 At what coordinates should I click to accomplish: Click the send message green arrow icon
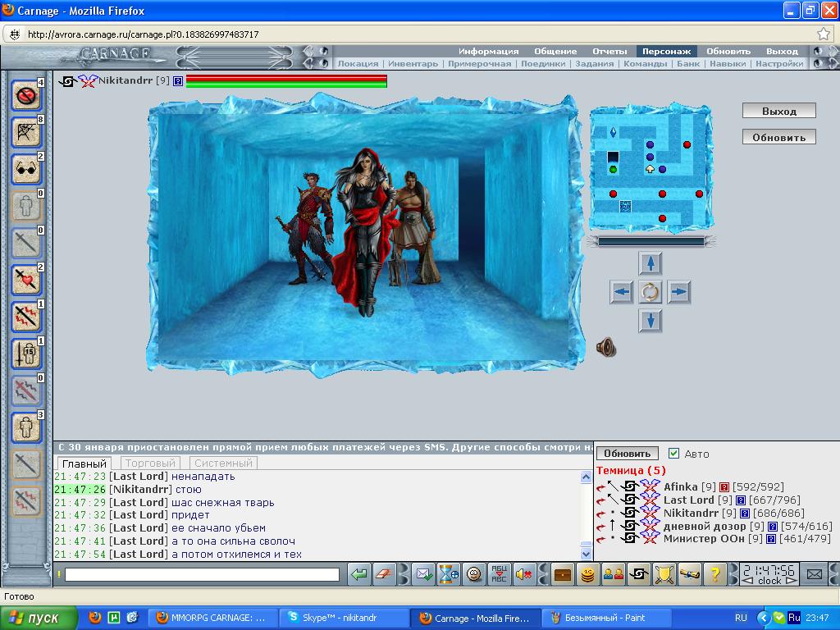[x=359, y=575]
